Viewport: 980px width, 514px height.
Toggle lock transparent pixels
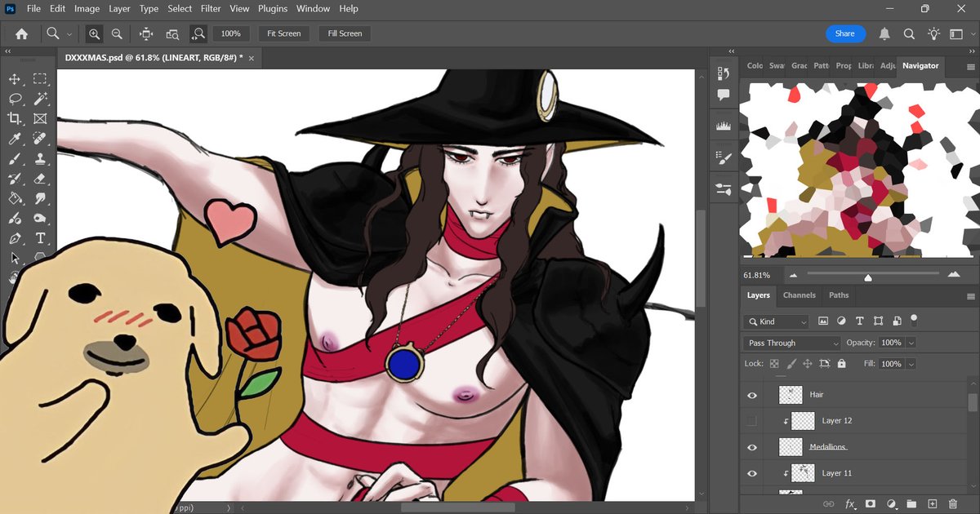pos(775,364)
